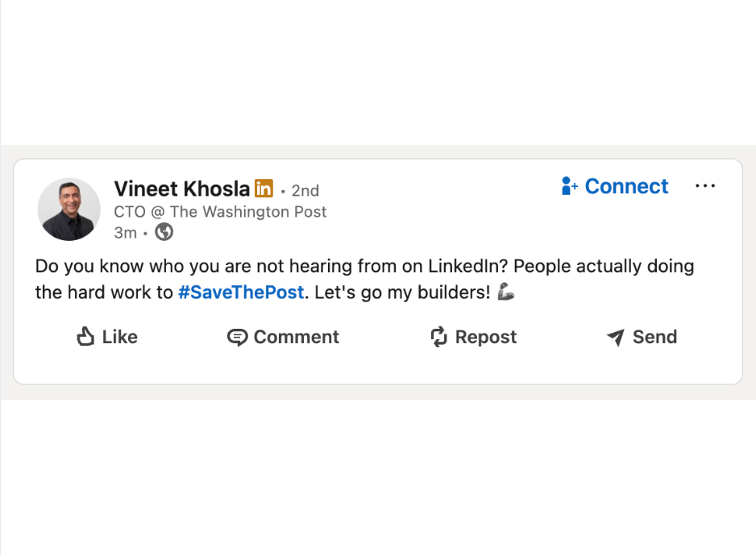Click the Repost arrows icon

click(438, 337)
